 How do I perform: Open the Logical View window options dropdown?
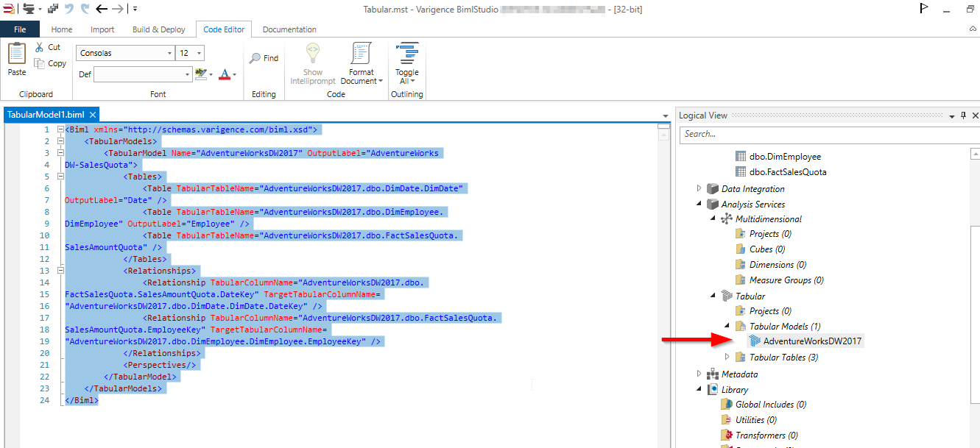951,115
